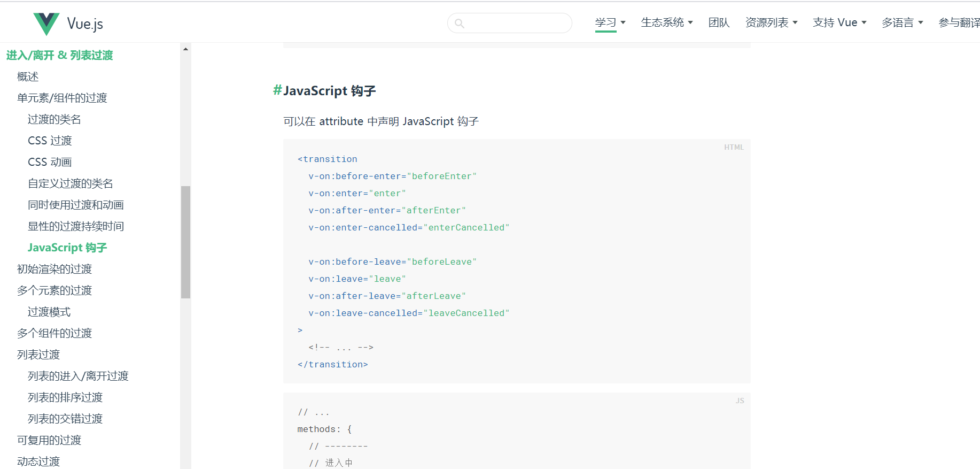Click the </transition> closing tag

click(x=332, y=365)
